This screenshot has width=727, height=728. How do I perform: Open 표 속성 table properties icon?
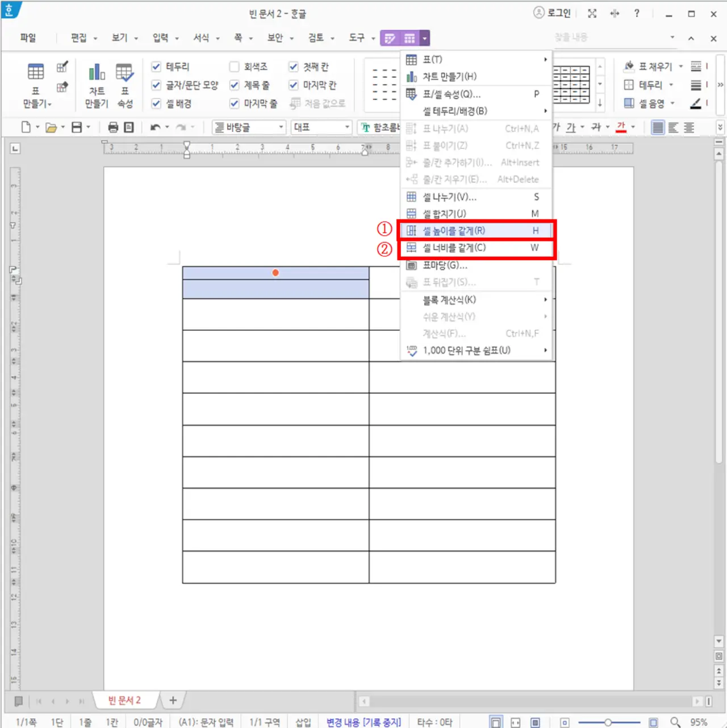click(124, 72)
